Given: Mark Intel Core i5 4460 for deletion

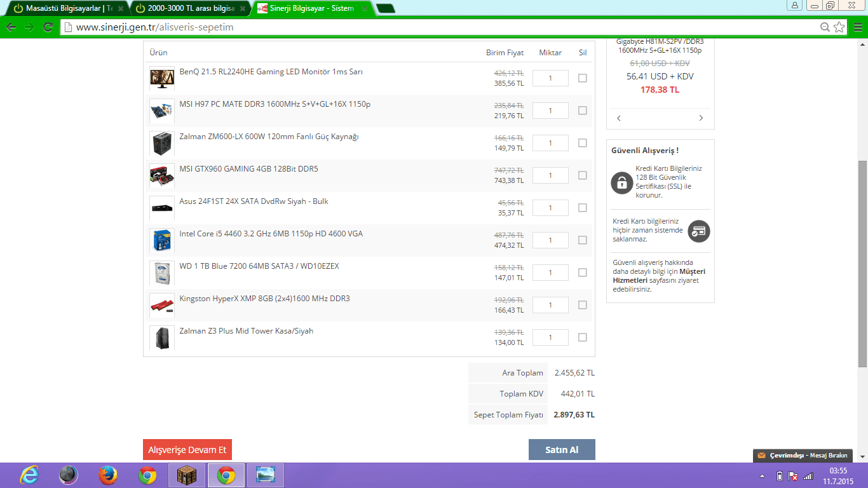Looking at the screenshot, I should coord(583,240).
